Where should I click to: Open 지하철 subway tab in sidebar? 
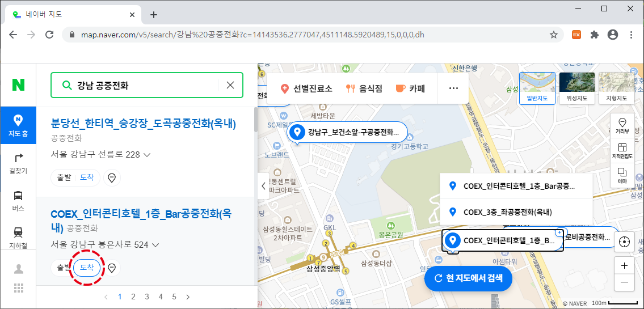click(x=18, y=238)
